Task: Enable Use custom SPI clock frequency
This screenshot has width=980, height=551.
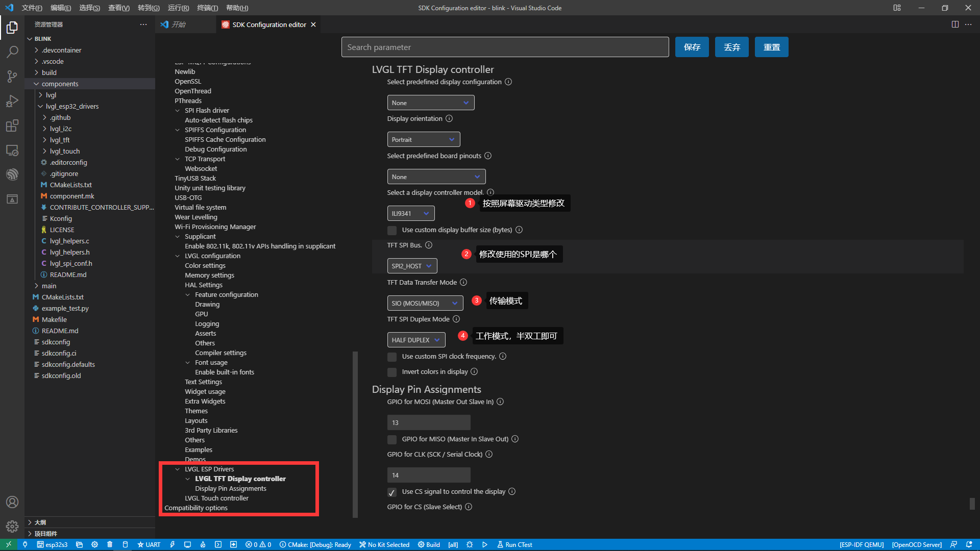Action: coord(392,357)
